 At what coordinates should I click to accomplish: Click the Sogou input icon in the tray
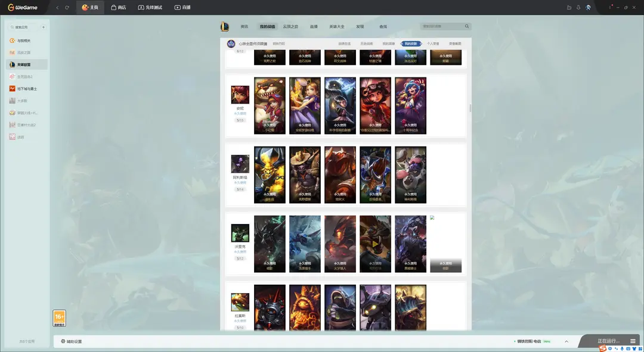[602, 348]
